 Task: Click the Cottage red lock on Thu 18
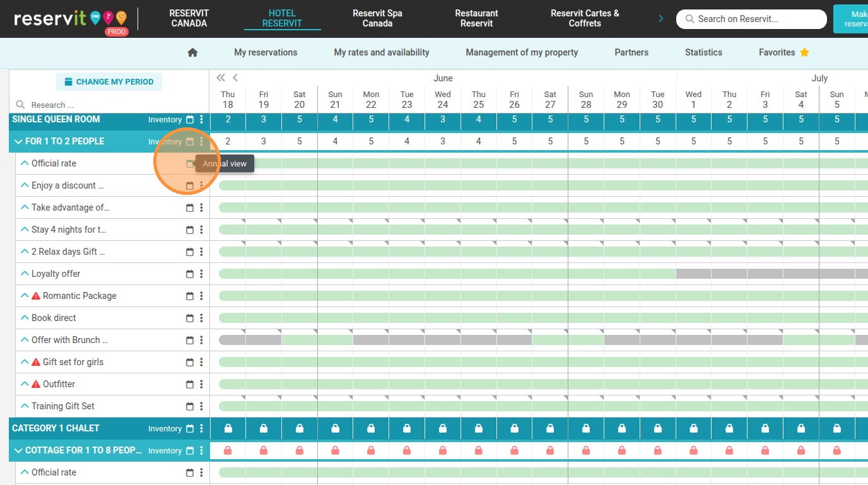click(228, 451)
